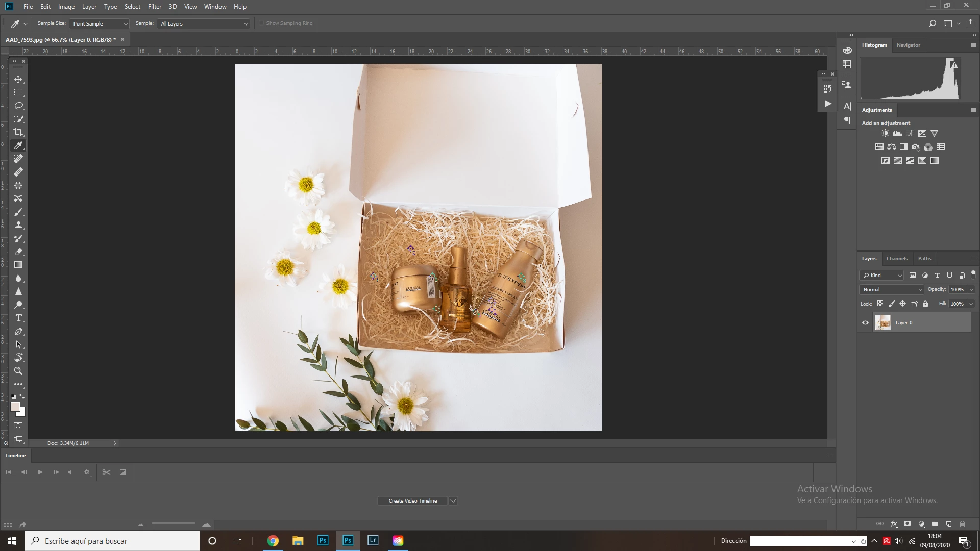Select the Lasso tool
980x551 pixels.
(18, 106)
